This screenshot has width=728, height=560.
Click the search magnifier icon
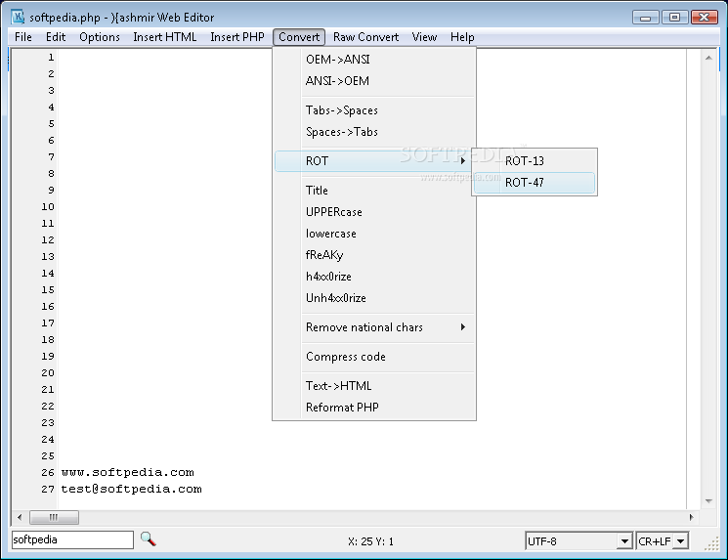(x=149, y=539)
